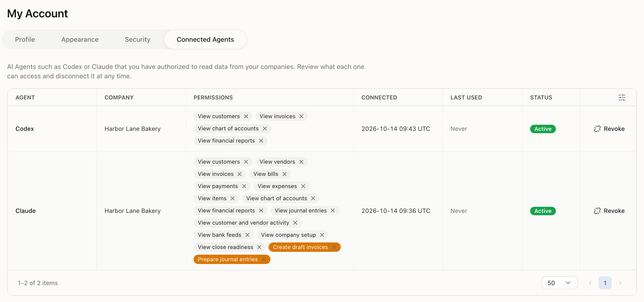Click Harbor Lane Bakery in Codex row
644x302 pixels.
(132, 129)
